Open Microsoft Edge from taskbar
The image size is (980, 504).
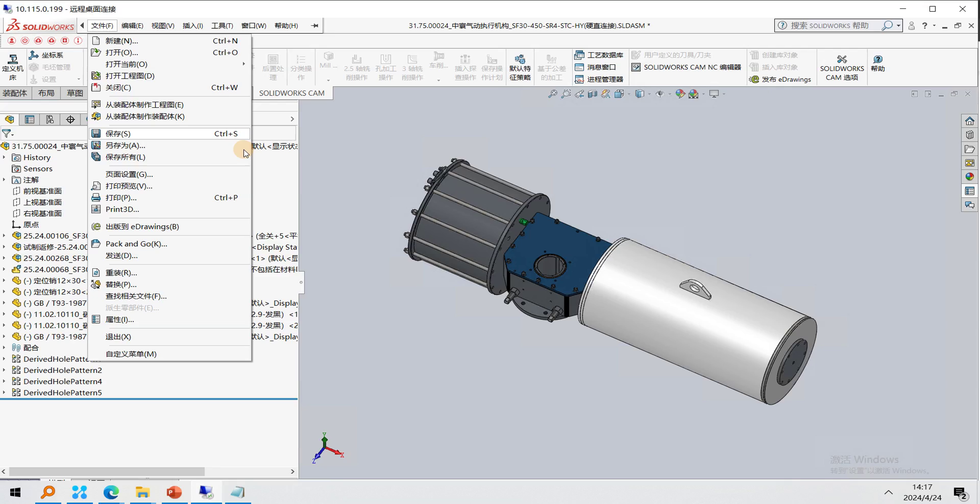[x=111, y=492]
